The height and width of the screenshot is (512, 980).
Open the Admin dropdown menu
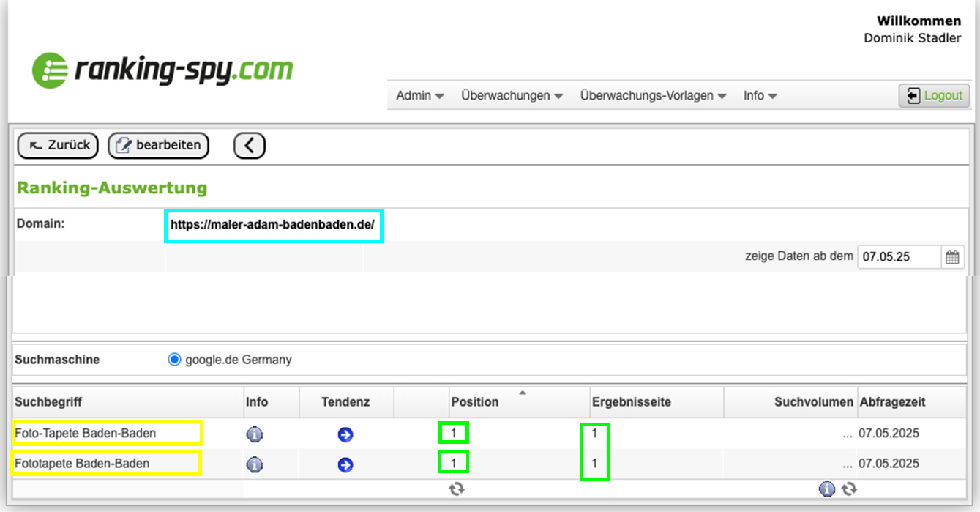tap(419, 96)
